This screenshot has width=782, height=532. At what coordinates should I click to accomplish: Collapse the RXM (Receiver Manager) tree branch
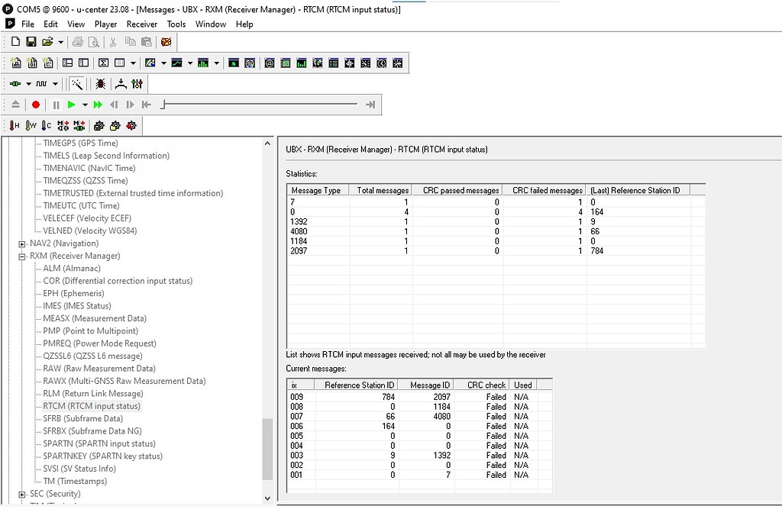(x=23, y=256)
